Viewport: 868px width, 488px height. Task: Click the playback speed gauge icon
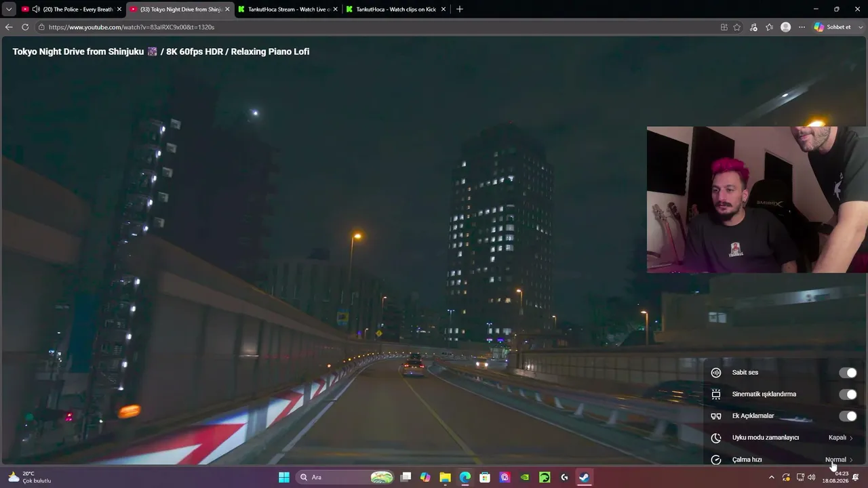716,460
